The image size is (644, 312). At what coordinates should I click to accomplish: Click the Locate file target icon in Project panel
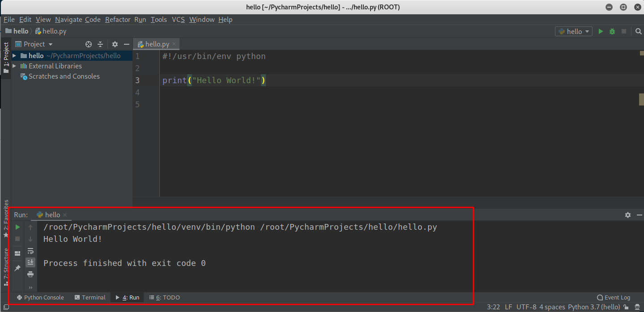(x=89, y=44)
